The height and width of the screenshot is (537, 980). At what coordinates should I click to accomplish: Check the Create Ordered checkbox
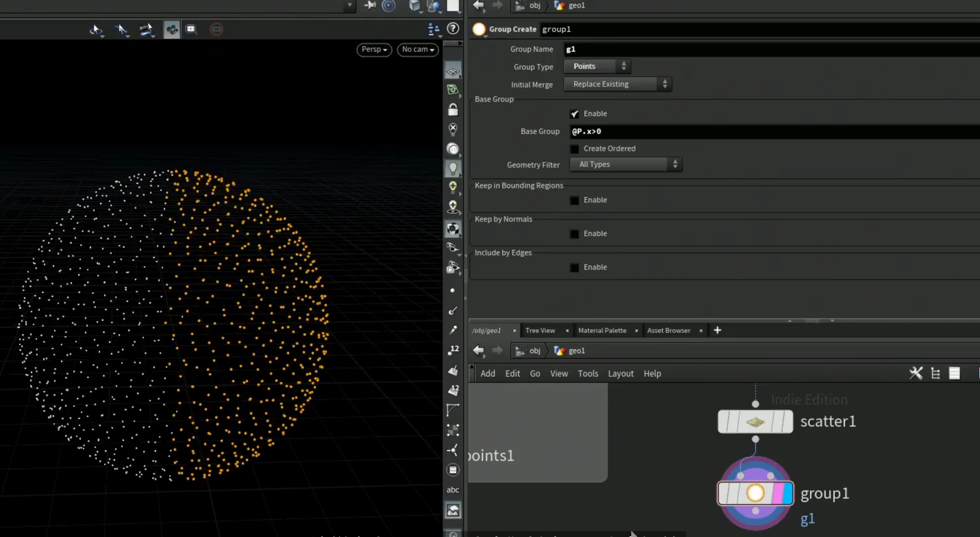tap(574, 149)
